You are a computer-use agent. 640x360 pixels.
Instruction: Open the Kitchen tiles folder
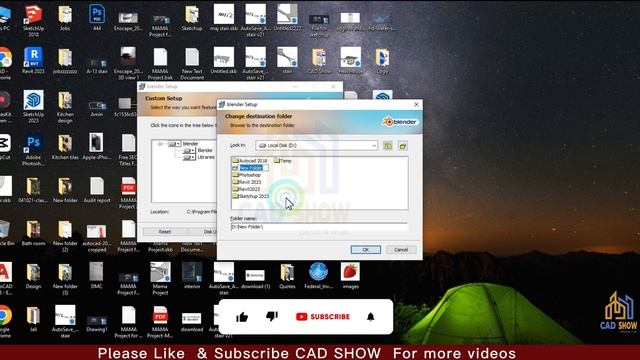point(65,147)
